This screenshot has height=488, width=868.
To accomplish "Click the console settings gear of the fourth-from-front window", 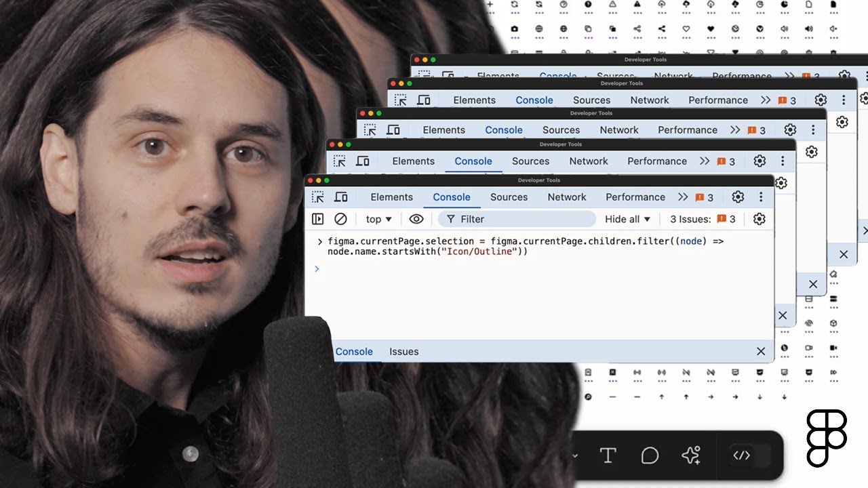I will coord(842,122).
